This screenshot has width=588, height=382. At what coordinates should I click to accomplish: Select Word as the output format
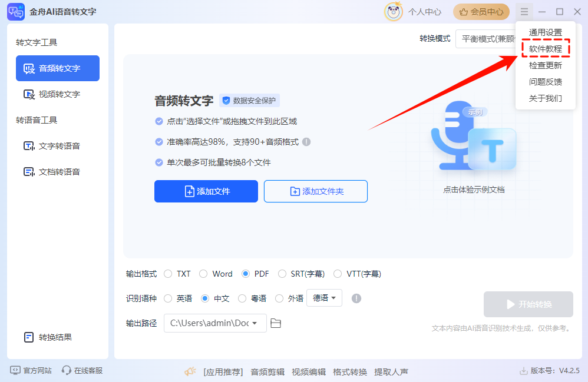(216, 274)
